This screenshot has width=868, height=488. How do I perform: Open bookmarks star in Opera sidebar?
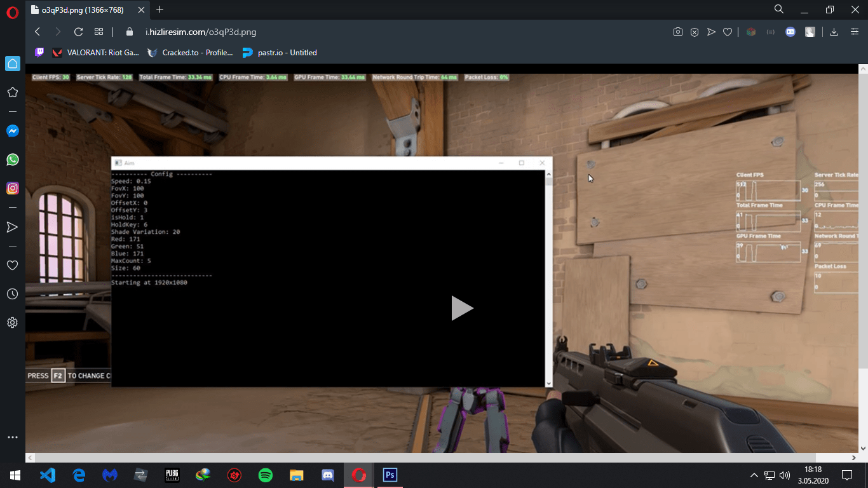tap(12, 92)
